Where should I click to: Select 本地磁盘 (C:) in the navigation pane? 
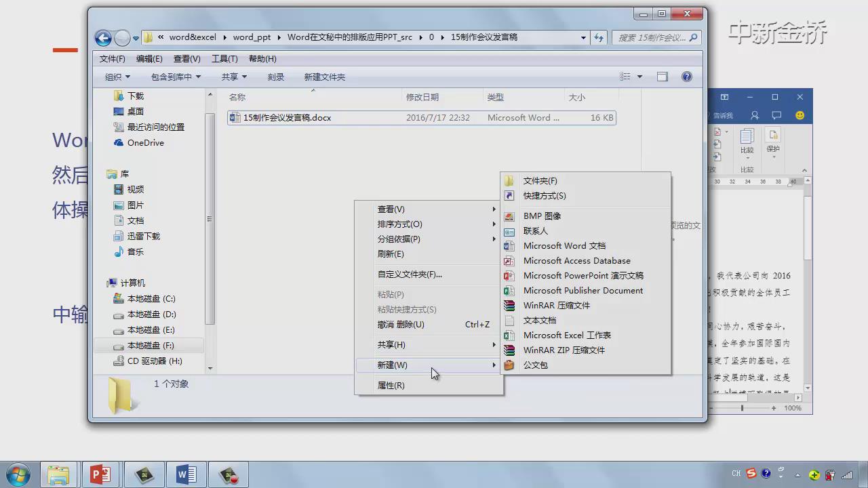click(x=151, y=298)
